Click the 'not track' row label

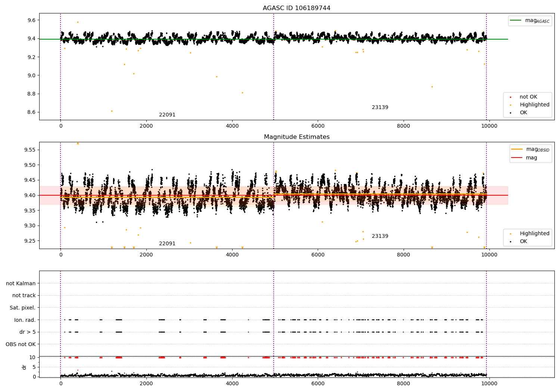point(24,295)
